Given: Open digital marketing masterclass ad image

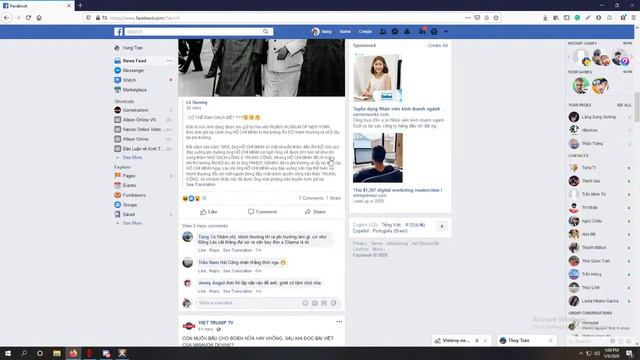Looking at the screenshot, I should 378,158.
